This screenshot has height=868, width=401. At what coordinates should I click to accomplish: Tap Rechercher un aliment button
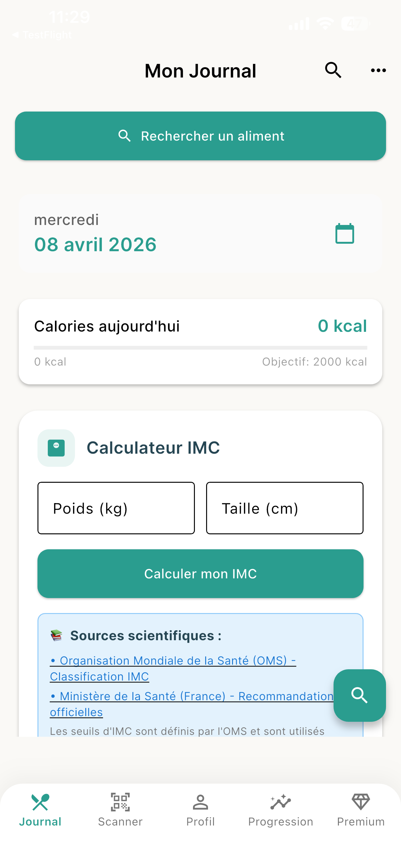(200, 136)
